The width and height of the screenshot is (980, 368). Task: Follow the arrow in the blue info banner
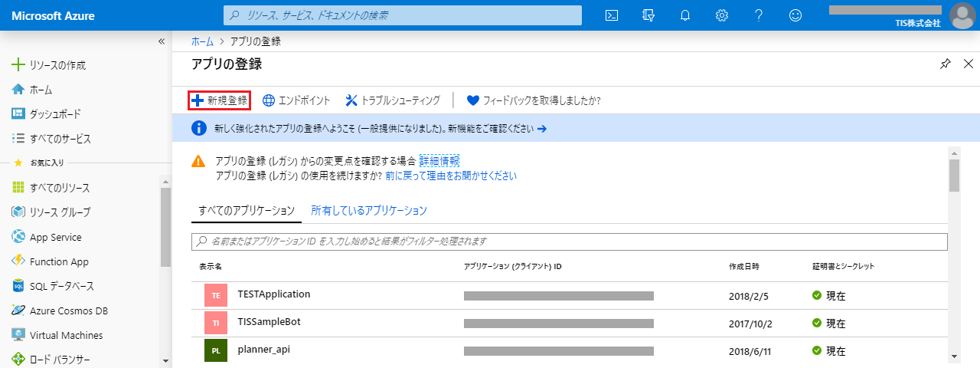(542, 129)
